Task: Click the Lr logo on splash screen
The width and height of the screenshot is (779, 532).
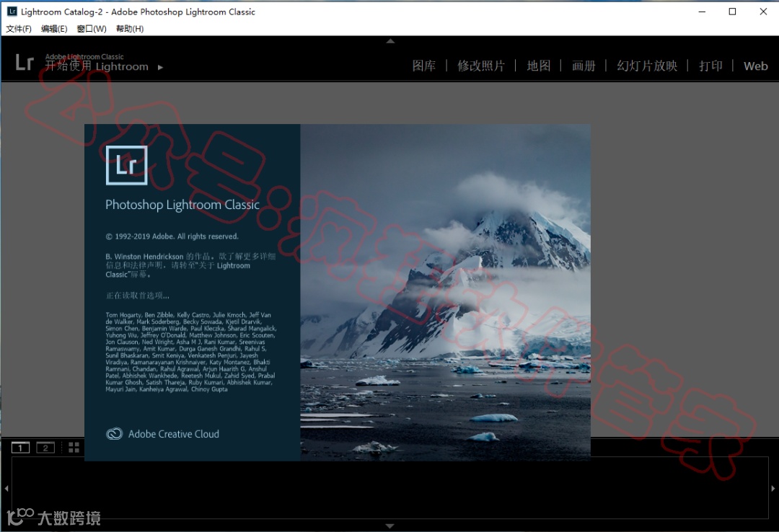Action: [x=127, y=165]
